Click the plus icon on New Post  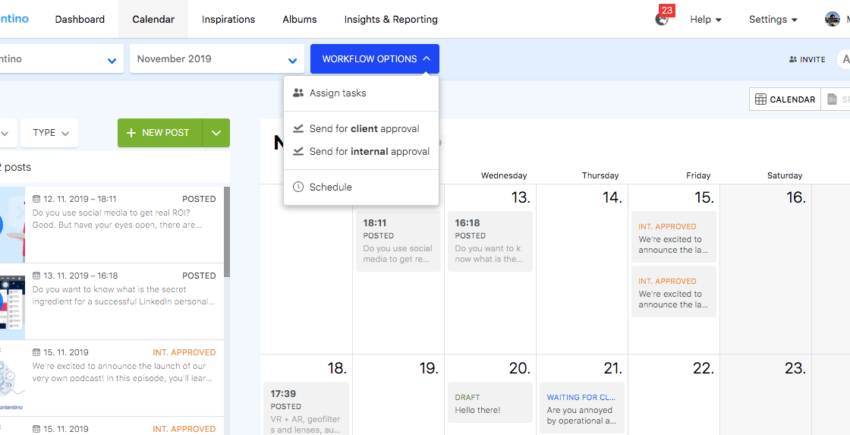pos(131,133)
